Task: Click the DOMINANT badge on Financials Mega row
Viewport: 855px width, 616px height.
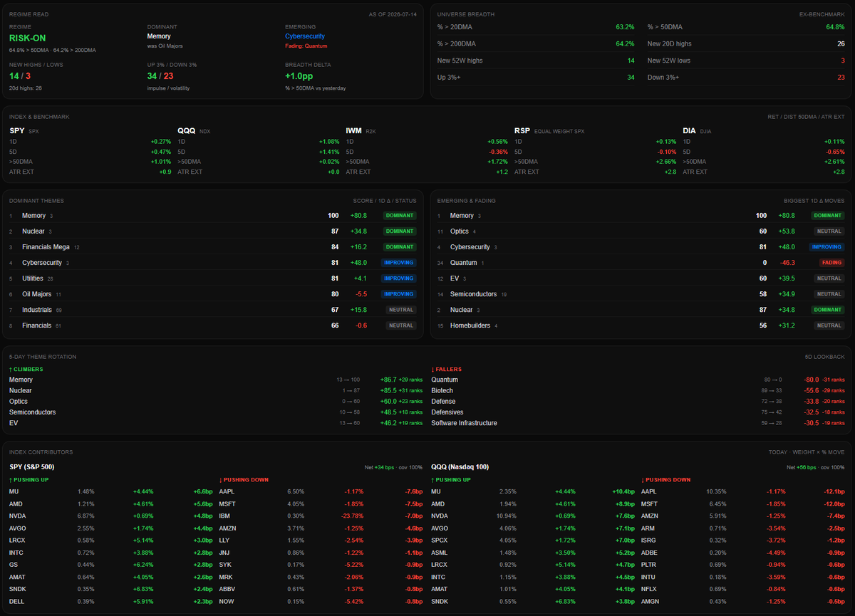Action: (x=399, y=247)
